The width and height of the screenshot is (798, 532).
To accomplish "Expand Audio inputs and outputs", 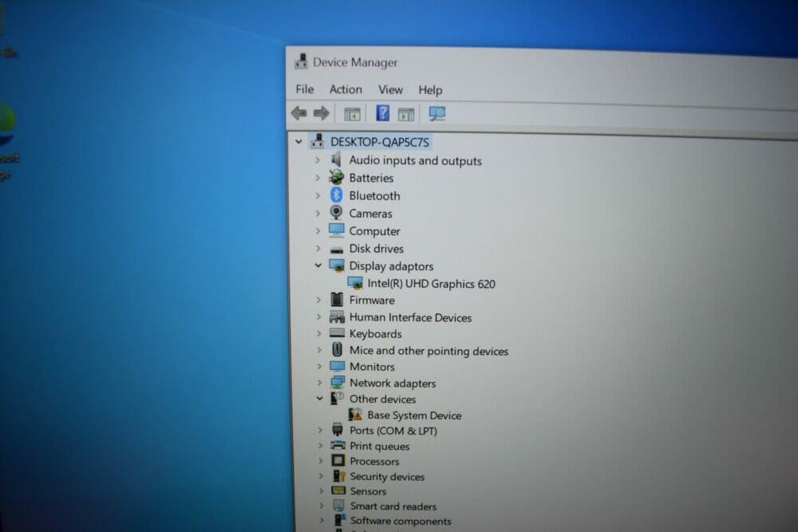I will tap(317, 160).
